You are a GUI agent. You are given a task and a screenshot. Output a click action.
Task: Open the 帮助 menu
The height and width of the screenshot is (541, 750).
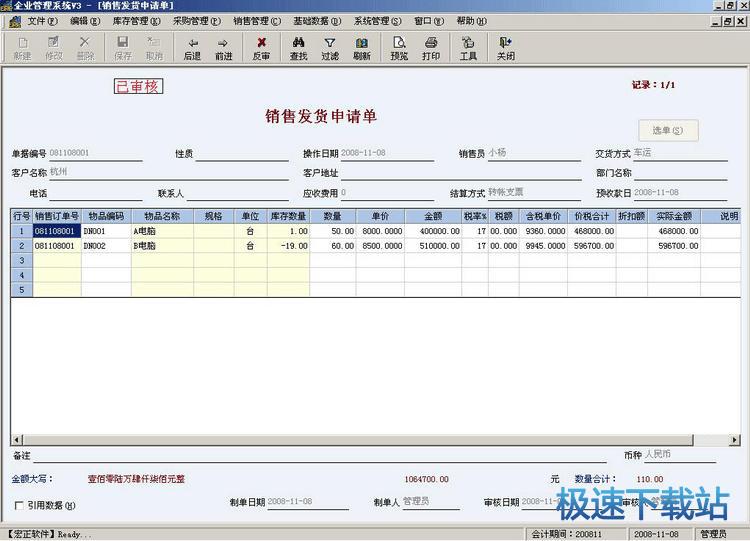pyautogui.click(x=472, y=21)
